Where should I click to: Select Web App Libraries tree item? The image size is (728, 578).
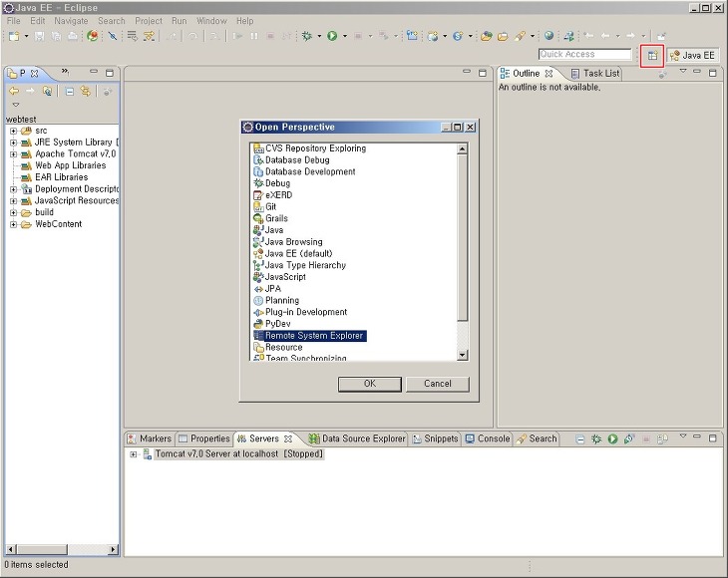point(70,165)
